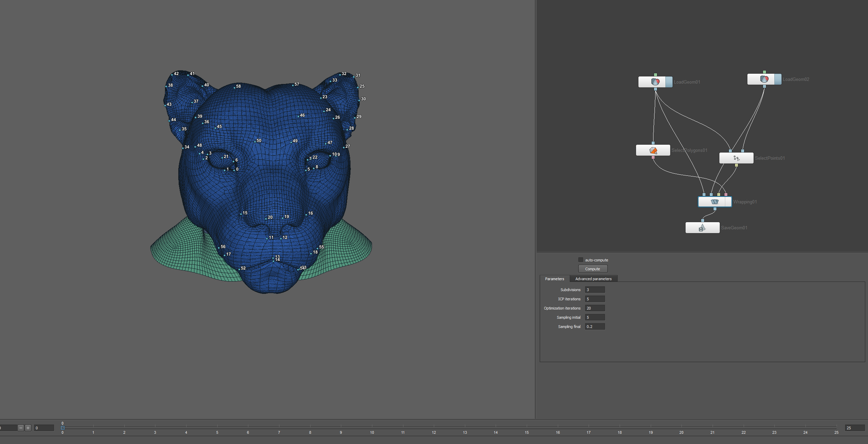The width and height of the screenshot is (868, 444).
Task: Click the timeline plus button
Action: point(28,428)
